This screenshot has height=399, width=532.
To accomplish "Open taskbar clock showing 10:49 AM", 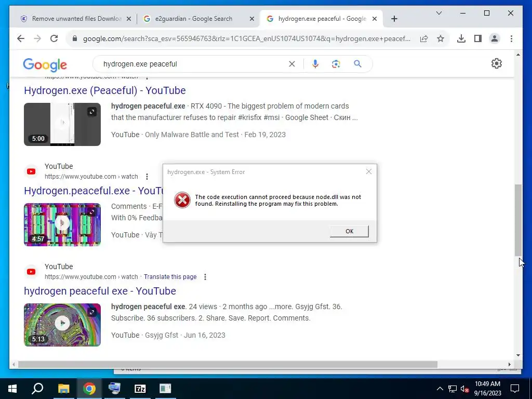I will tap(487, 389).
